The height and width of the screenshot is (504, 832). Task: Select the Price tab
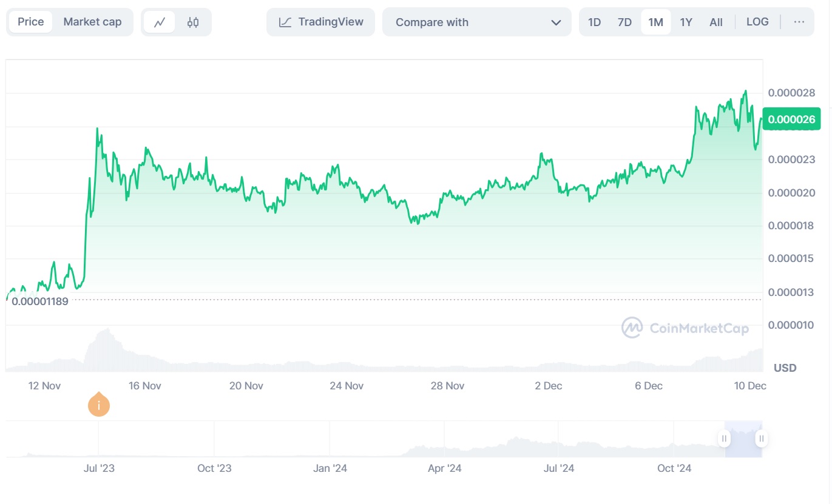[x=31, y=22]
